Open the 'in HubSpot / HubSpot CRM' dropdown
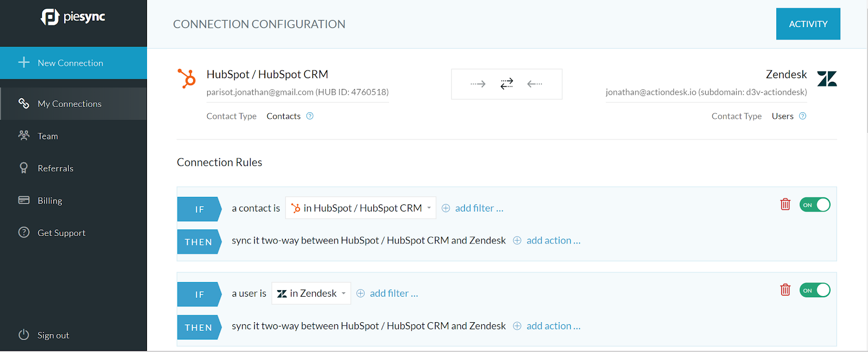The image size is (868, 352). tap(361, 208)
